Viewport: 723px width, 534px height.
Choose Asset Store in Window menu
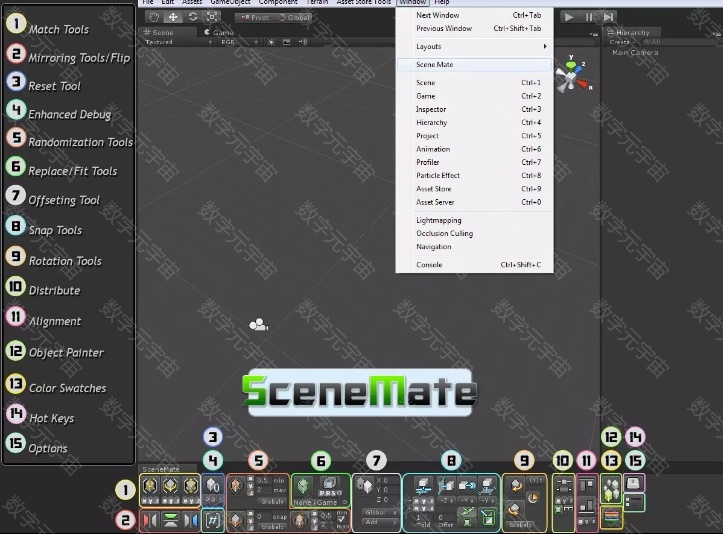pos(475,189)
